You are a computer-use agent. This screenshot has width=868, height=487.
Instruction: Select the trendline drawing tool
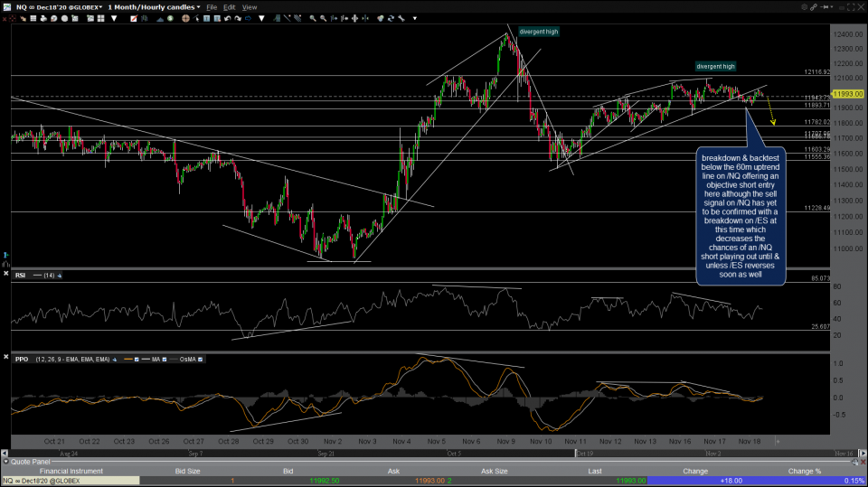pos(287,18)
